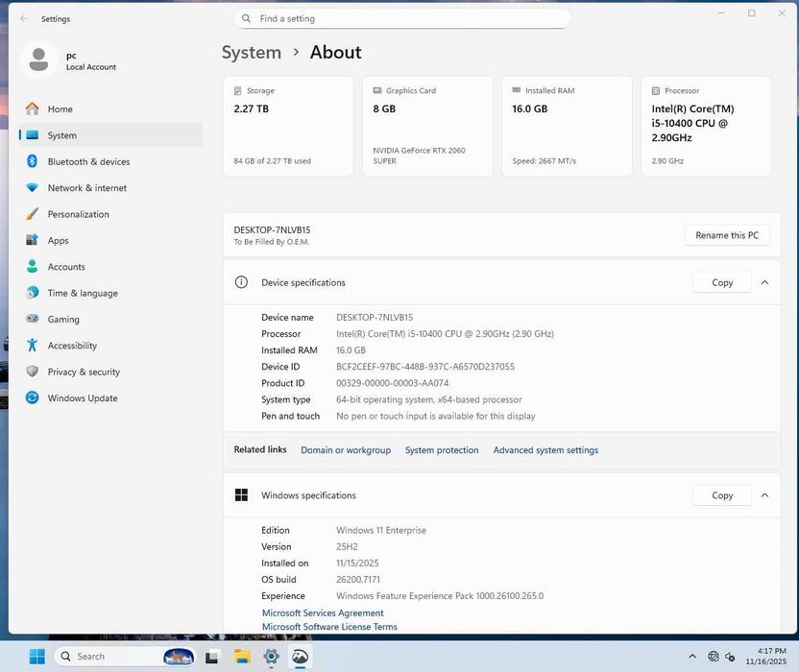Click the Privacy & security shield icon

click(x=32, y=372)
